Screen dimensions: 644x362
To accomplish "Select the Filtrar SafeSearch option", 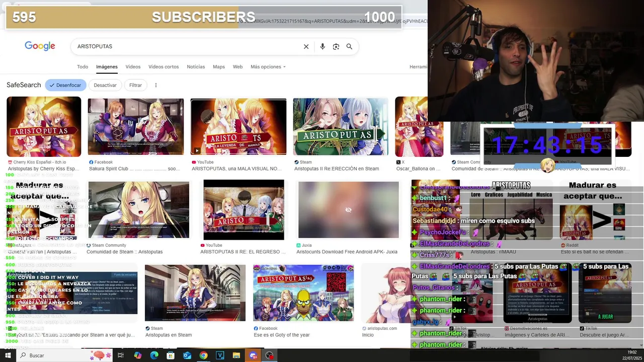I will (135, 85).
